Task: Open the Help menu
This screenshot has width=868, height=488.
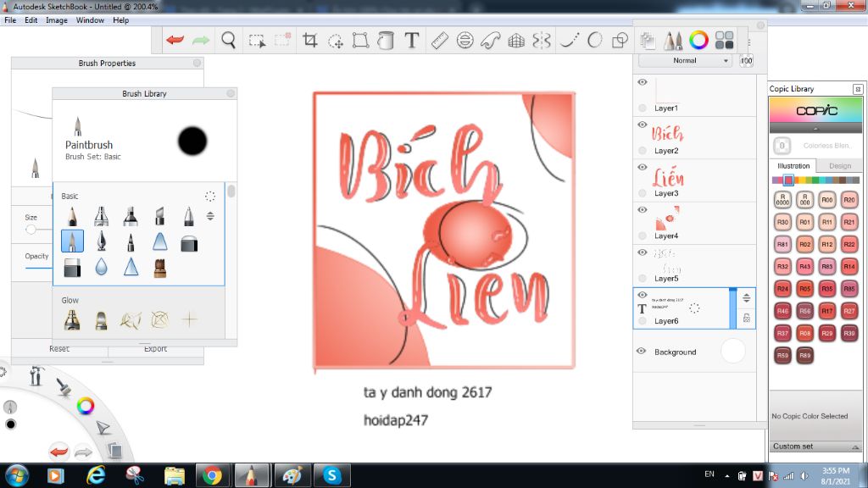Action: (x=120, y=20)
